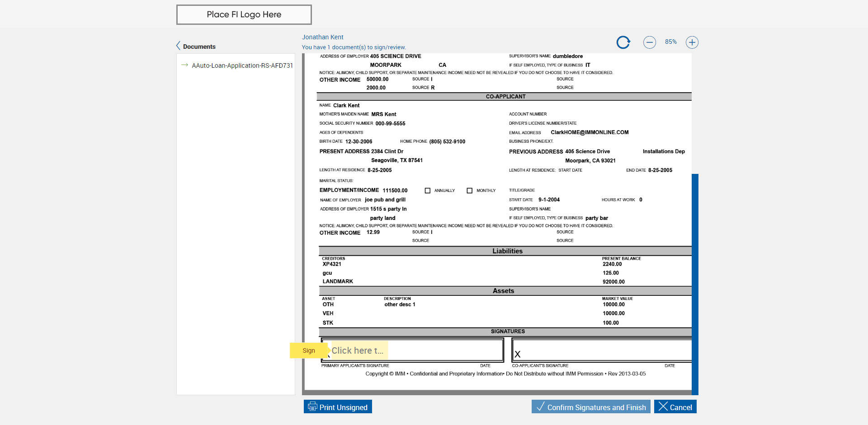Click creditor LANDMARK row
868x425 pixels.
338,281
